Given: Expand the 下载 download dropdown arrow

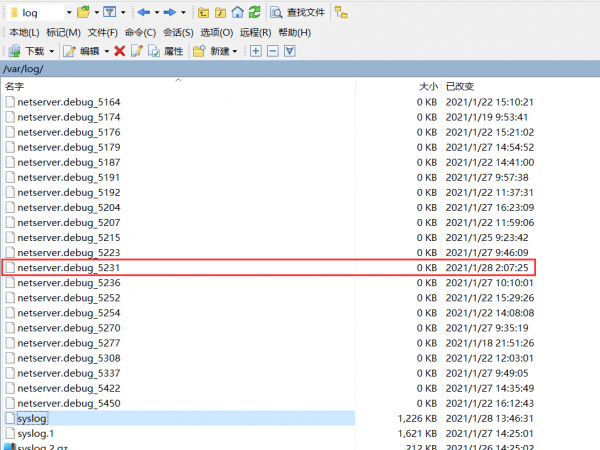Looking at the screenshot, I should 51,51.
